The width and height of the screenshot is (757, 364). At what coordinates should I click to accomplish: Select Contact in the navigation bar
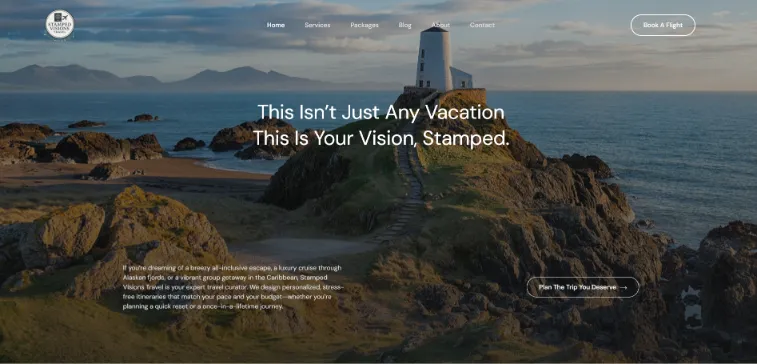click(x=482, y=25)
